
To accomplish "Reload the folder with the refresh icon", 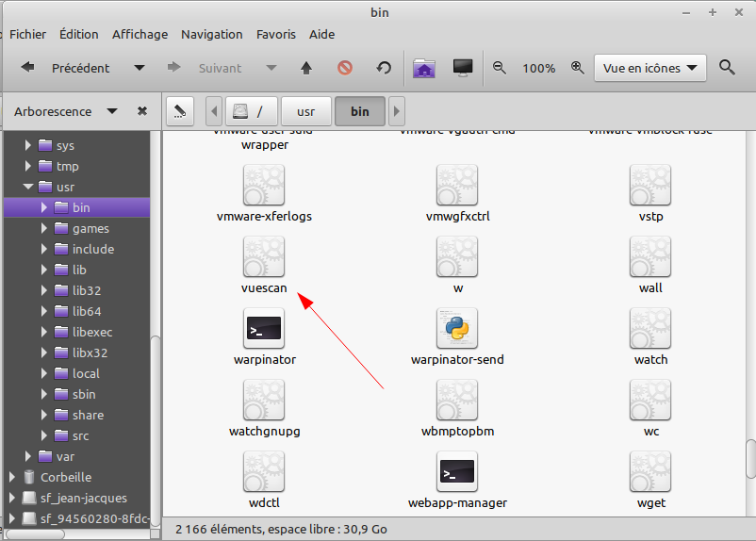I will (384, 68).
